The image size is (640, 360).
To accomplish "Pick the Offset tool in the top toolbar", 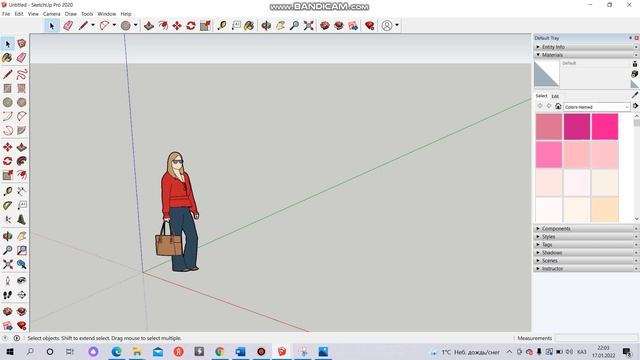I will point(163,26).
